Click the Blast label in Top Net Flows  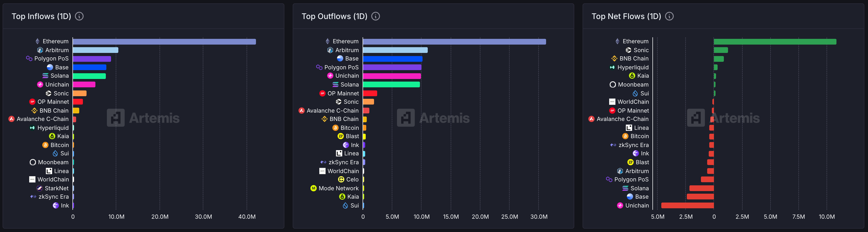click(642, 162)
